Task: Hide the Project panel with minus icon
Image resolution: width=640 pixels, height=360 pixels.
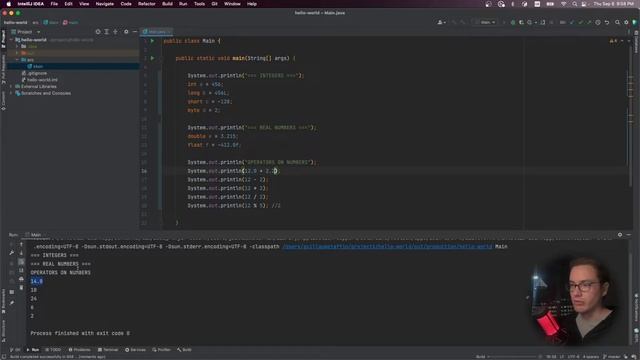Action: point(135,31)
